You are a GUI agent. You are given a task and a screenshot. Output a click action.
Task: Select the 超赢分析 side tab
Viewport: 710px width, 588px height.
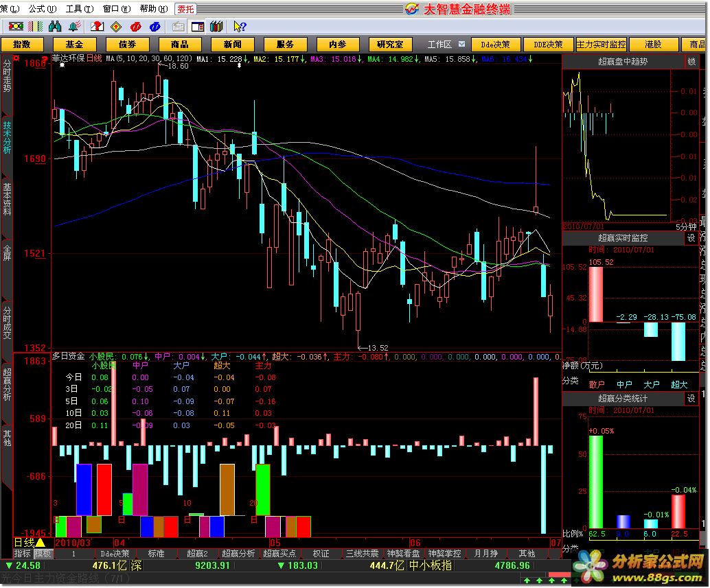click(7, 384)
